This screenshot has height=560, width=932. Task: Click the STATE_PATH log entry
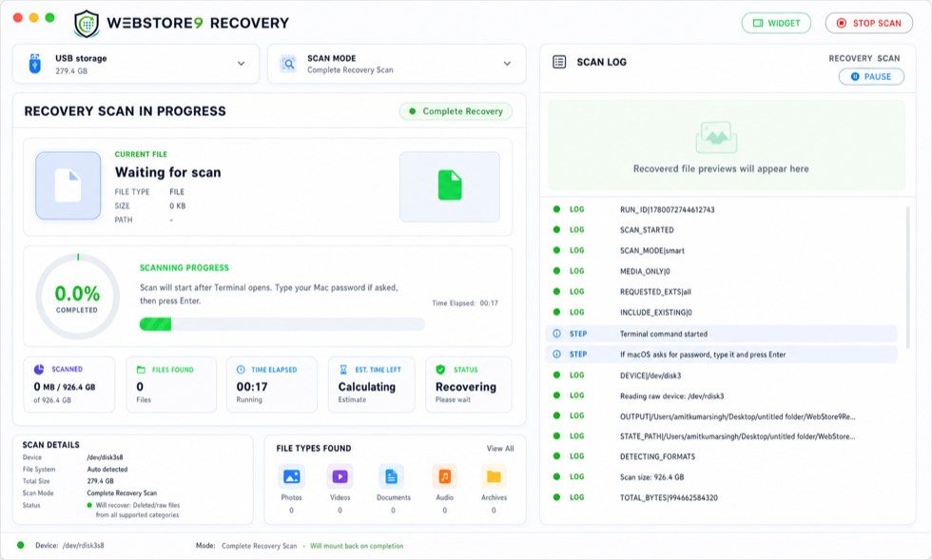coord(738,436)
